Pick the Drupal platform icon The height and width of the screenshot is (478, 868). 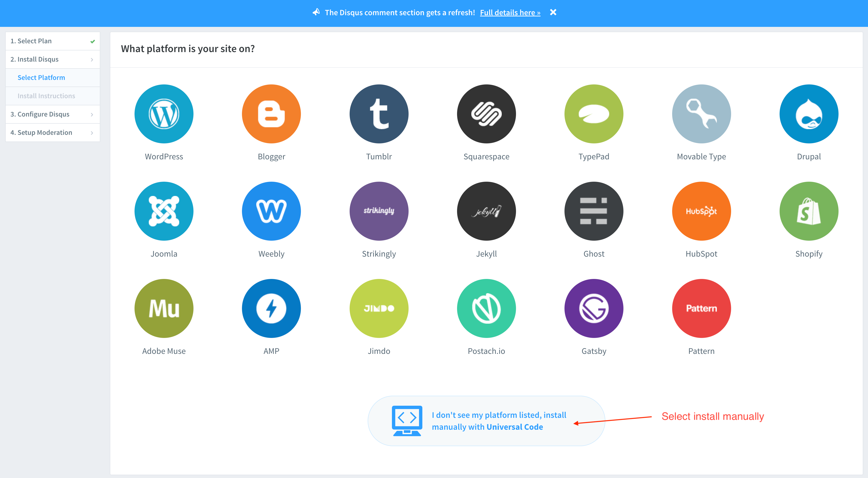click(x=809, y=114)
